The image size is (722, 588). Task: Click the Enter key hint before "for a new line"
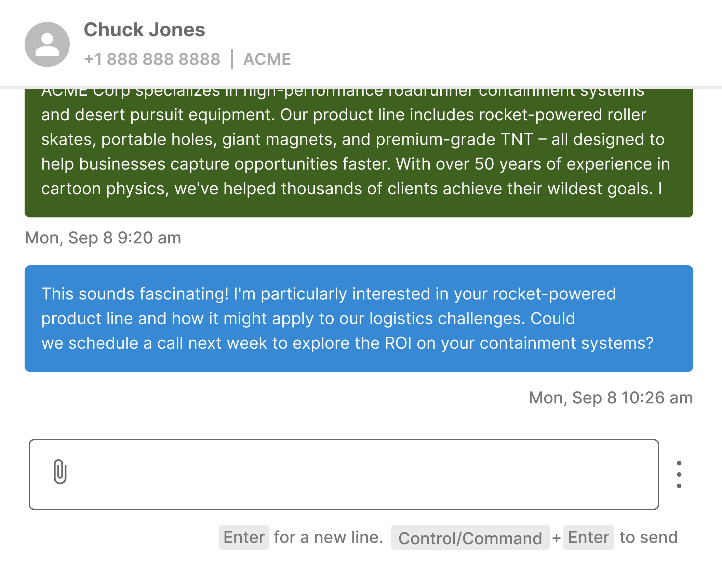click(244, 537)
